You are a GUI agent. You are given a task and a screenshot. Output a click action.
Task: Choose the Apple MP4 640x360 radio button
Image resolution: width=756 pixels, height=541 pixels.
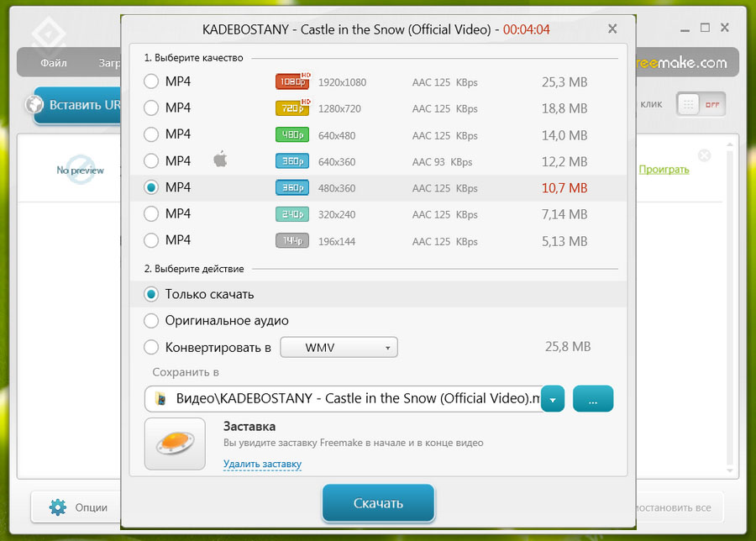coord(151,161)
